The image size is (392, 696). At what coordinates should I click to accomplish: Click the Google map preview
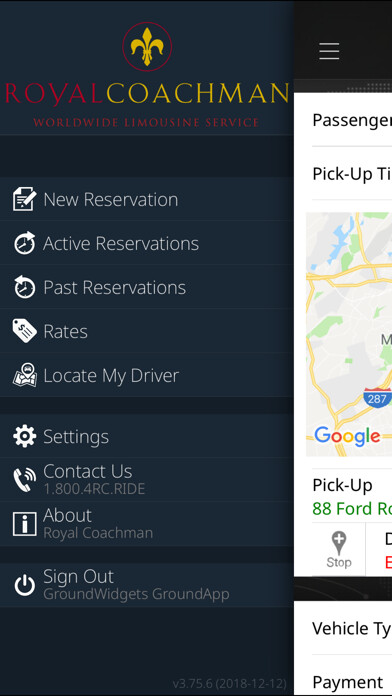pyautogui.click(x=349, y=334)
